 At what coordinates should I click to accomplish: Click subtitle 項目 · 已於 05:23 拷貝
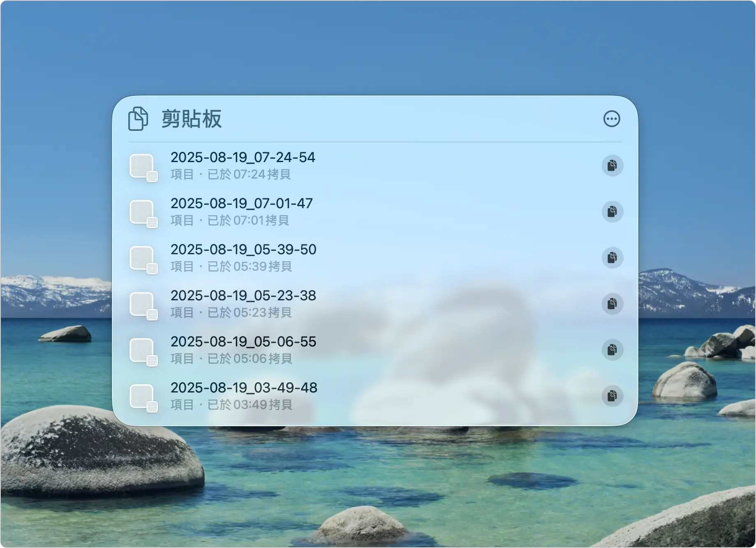(x=231, y=313)
